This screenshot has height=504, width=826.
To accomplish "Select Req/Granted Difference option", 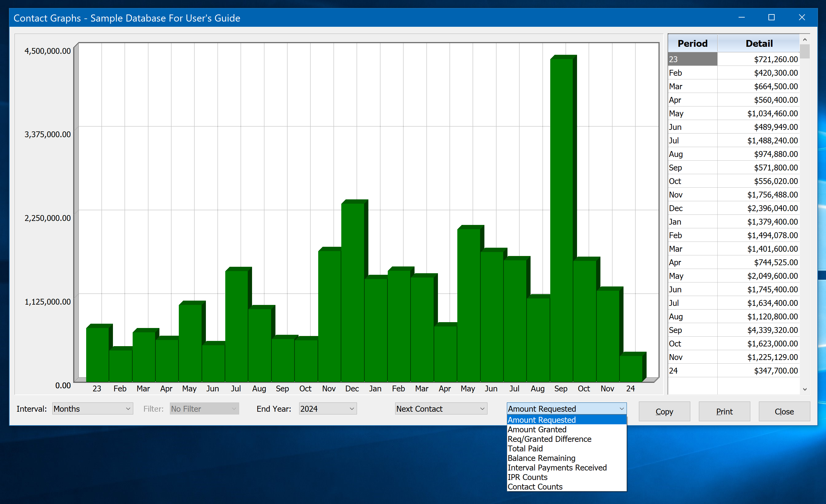I will click(567, 439).
